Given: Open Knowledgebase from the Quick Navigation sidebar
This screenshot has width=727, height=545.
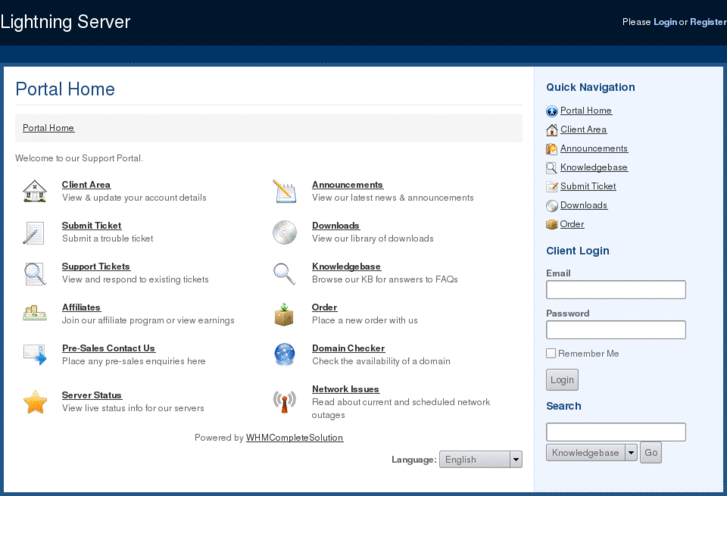Looking at the screenshot, I should point(594,168).
